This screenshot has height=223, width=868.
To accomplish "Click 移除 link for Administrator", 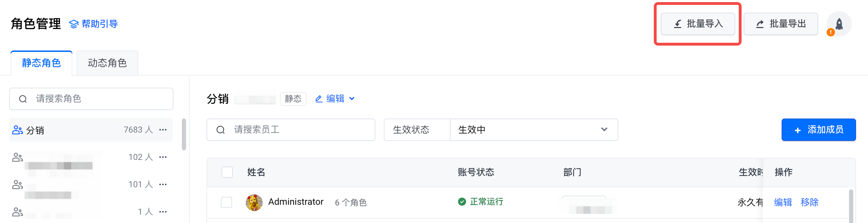I will [x=809, y=202].
